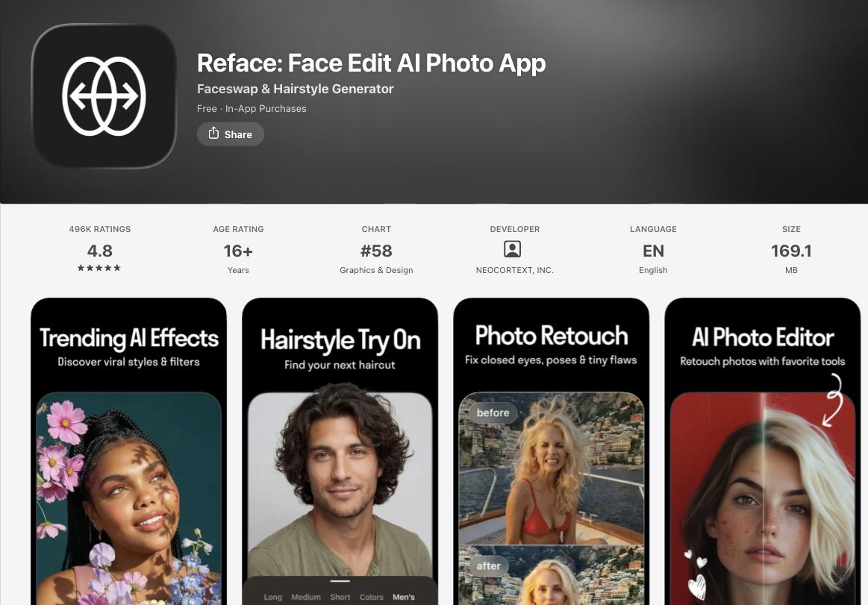Click the EN language value

(x=653, y=251)
